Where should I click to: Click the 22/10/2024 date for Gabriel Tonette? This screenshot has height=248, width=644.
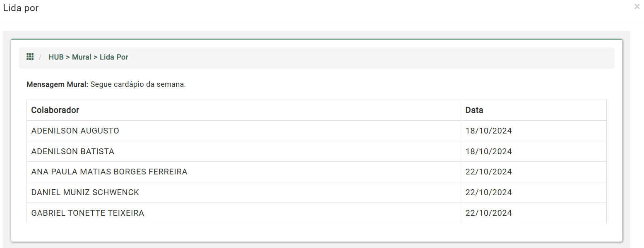(x=488, y=213)
